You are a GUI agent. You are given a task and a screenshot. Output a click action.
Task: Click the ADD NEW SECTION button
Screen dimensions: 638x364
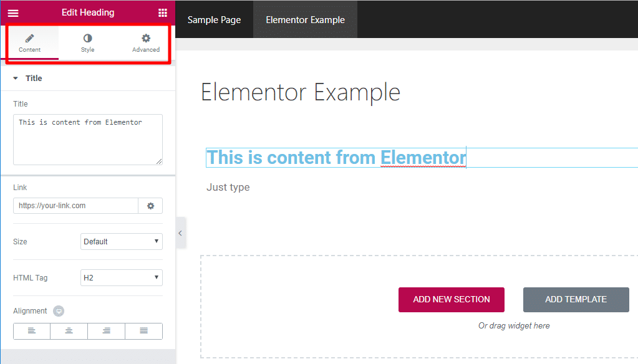(x=451, y=299)
